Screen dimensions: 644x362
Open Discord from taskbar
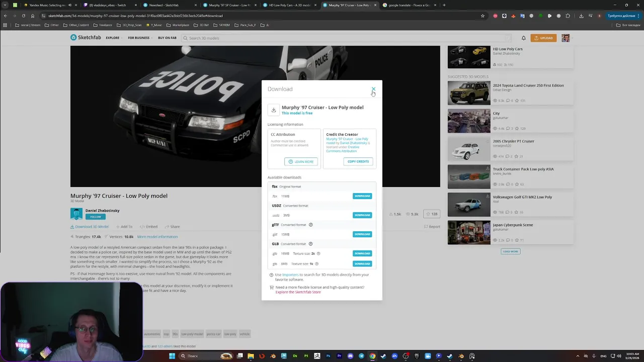350,356
